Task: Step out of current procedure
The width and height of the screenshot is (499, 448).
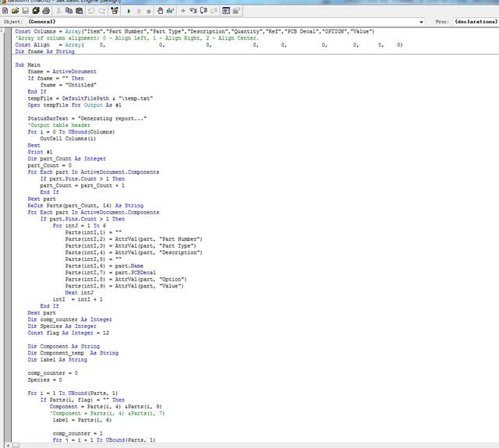Action: click(214, 11)
